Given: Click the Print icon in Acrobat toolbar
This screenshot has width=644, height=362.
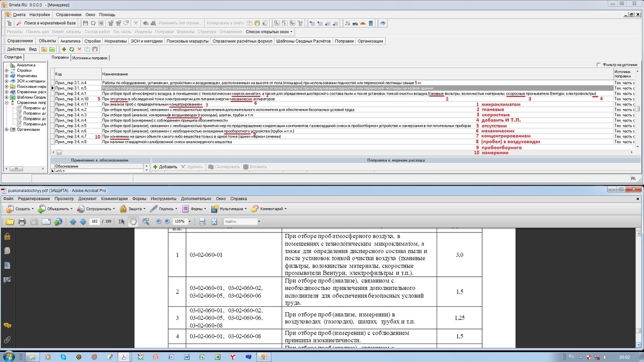Looking at the screenshot, I should [22, 221].
